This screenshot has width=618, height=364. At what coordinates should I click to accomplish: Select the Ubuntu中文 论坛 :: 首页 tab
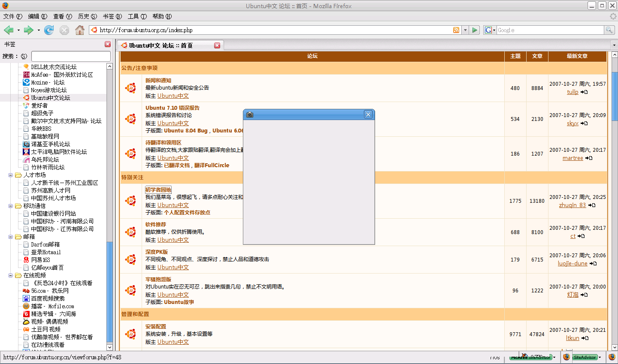pyautogui.click(x=170, y=45)
